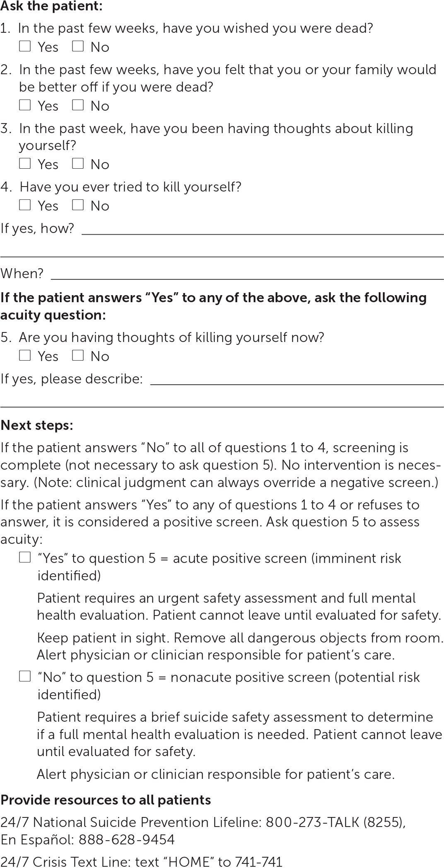This screenshot has width=444, height=868.
Task: Tick the nonacute positive screen checkbox
Action: [x=25, y=676]
